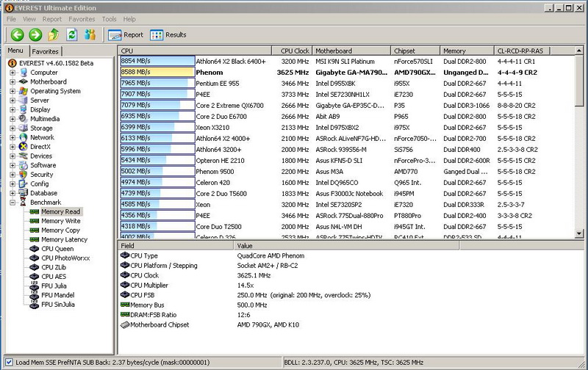The height and width of the screenshot is (370, 588).
Task: Select the CPU Queen benchmark icon
Action: [34, 249]
